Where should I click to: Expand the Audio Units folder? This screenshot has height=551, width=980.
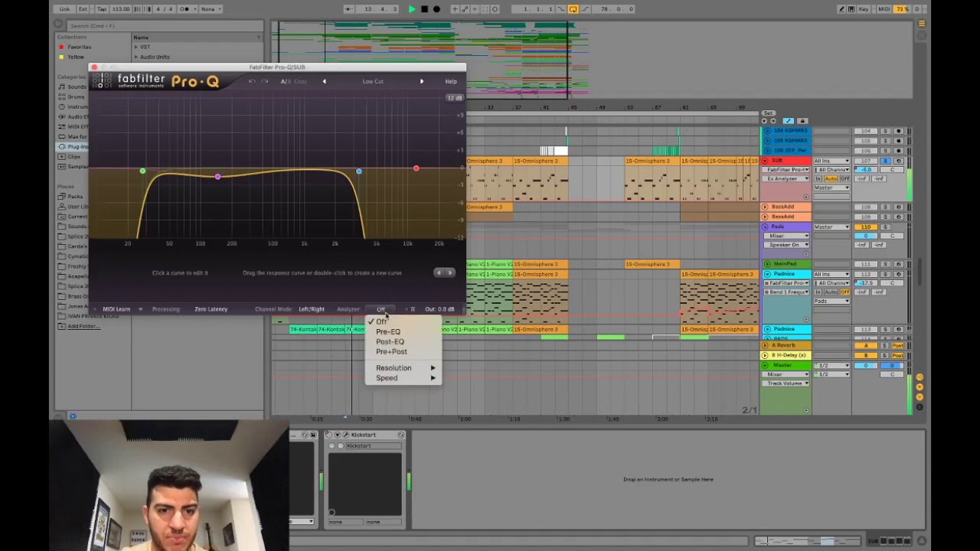[136, 57]
